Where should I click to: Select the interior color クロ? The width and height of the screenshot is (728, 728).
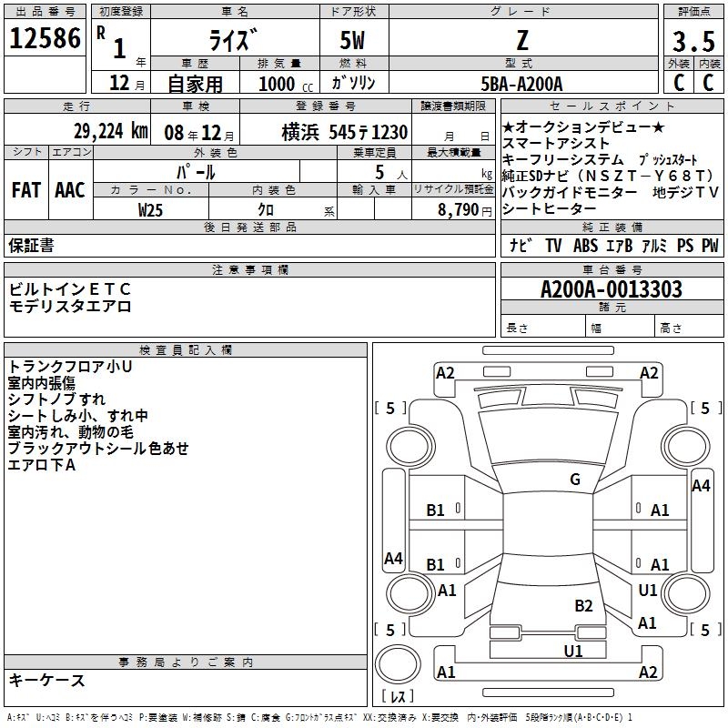coord(266,209)
